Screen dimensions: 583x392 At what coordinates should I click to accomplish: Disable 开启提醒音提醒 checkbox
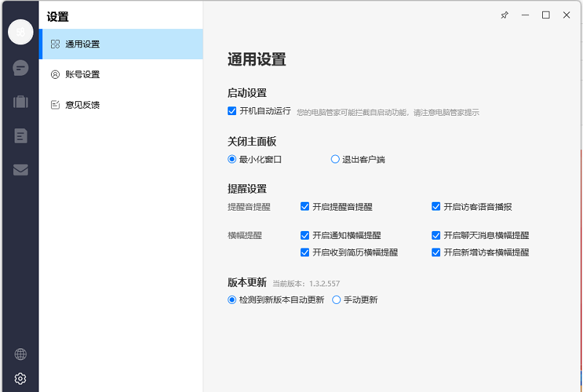click(x=305, y=207)
